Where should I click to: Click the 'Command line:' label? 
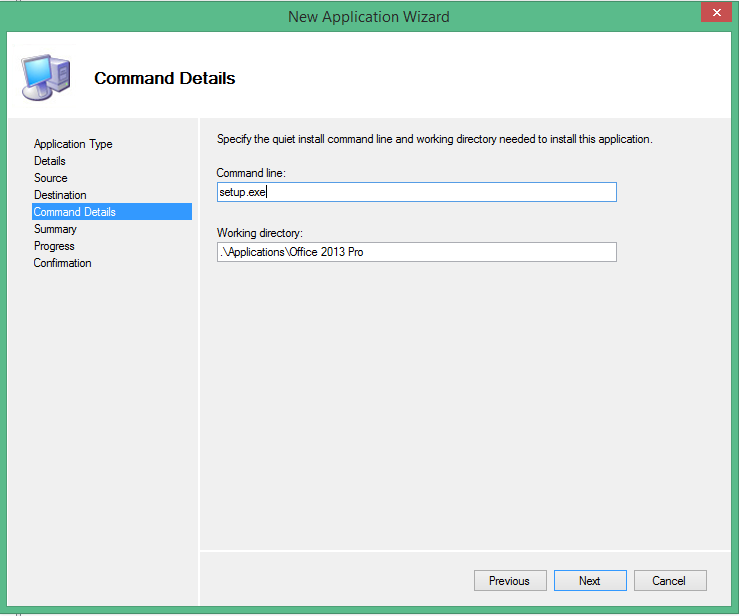(252, 173)
